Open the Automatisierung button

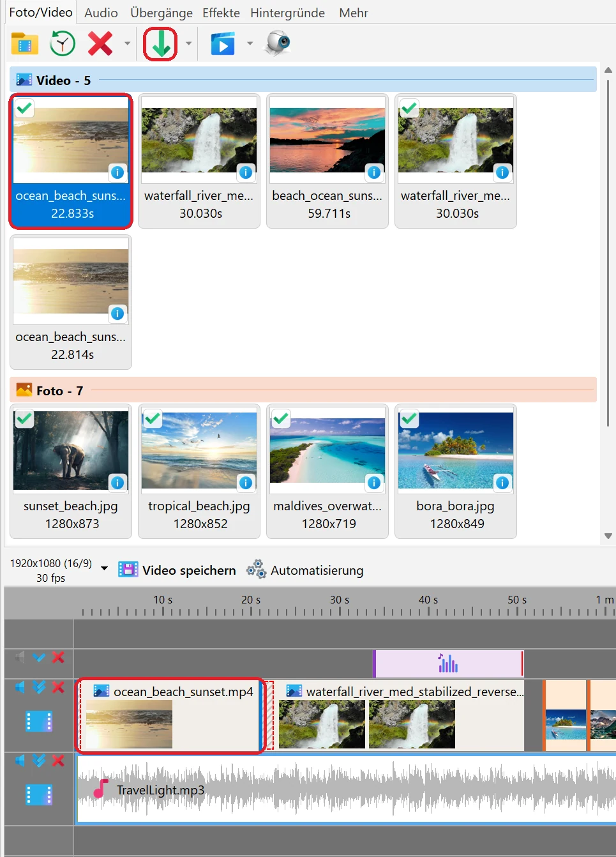click(305, 570)
